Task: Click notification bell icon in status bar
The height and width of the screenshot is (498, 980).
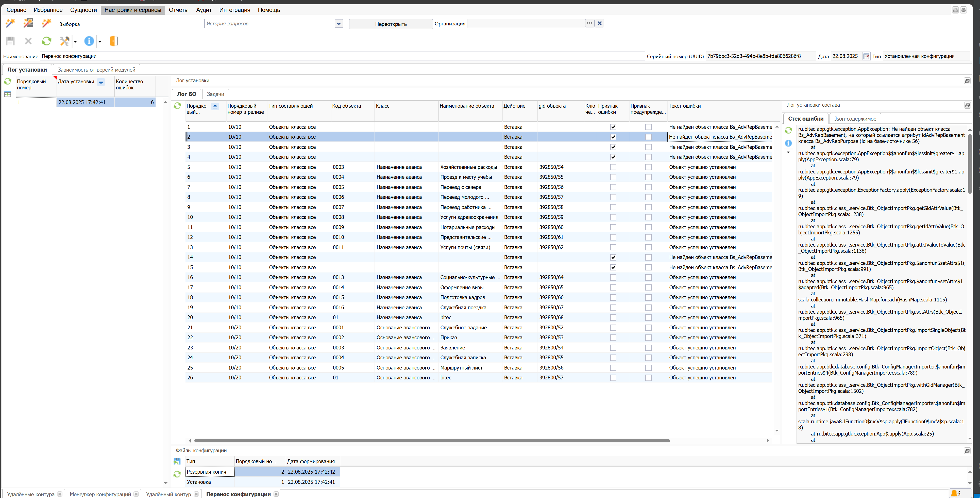Action: [954, 493]
